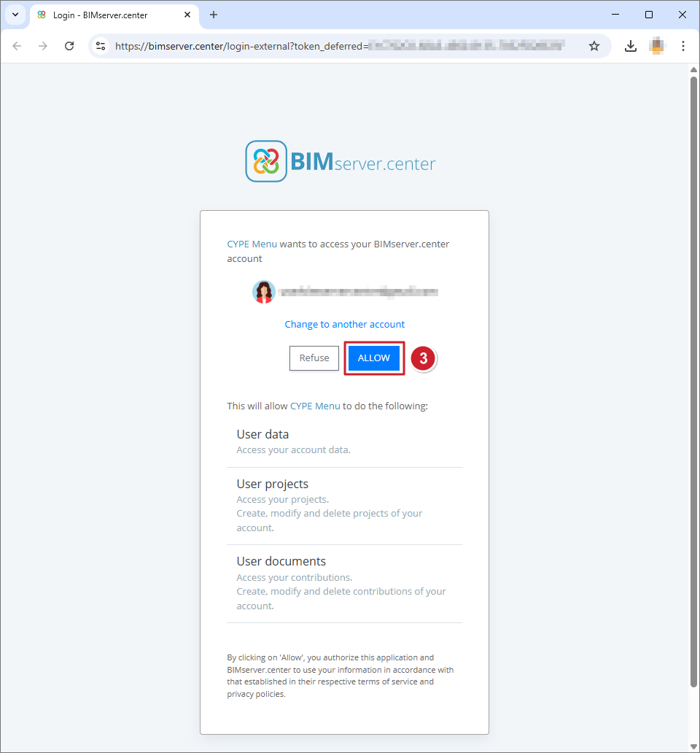The image size is (700, 753).
Task: Close the Login - BIMserver.center tab
Action: (x=187, y=15)
